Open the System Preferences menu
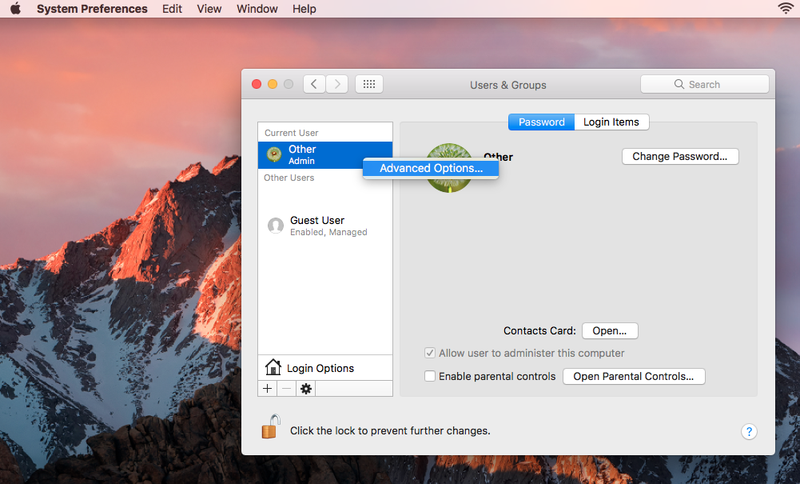The height and width of the screenshot is (484, 800). 92,9
